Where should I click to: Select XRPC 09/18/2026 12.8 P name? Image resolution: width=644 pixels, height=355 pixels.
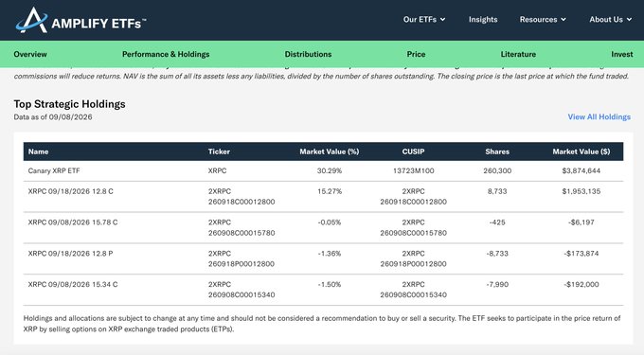70,254
